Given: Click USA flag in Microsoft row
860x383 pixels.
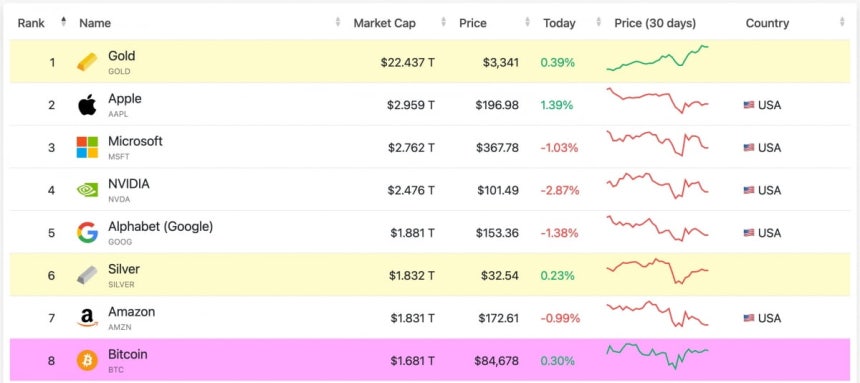Looking at the screenshot, I should tap(749, 148).
